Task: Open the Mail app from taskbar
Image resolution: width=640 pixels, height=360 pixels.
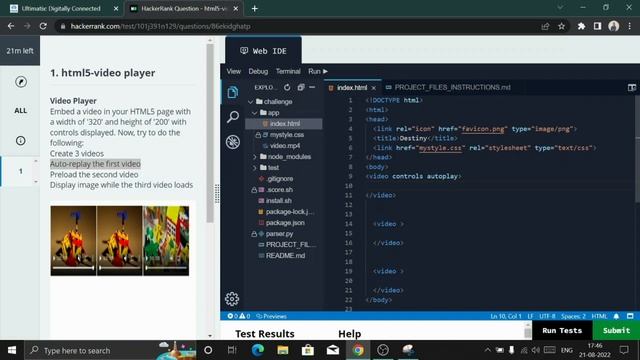Action: pos(333,350)
